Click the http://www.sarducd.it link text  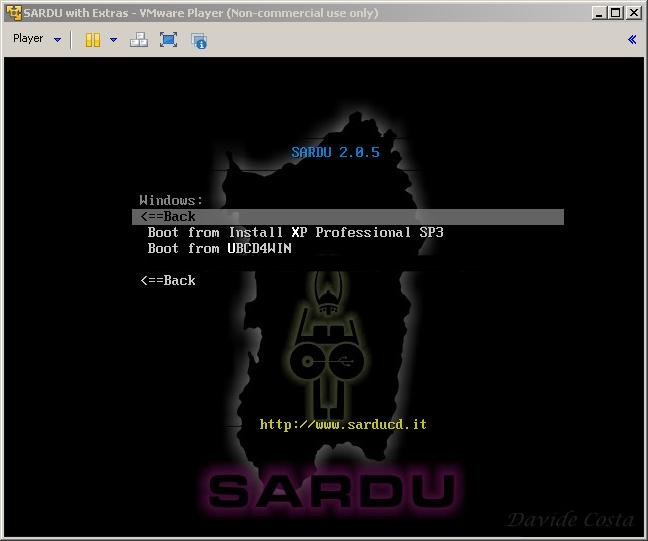tap(343, 424)
